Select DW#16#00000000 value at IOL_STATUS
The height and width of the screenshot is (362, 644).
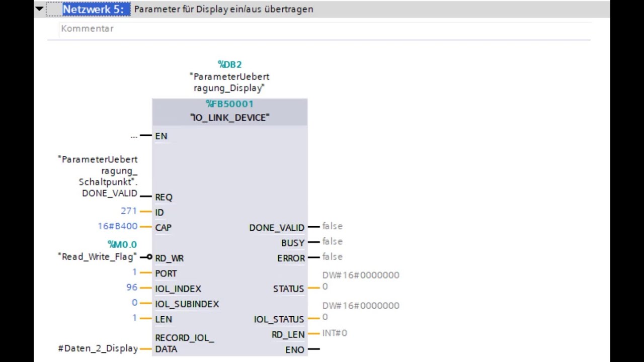(x=361, y=311)
